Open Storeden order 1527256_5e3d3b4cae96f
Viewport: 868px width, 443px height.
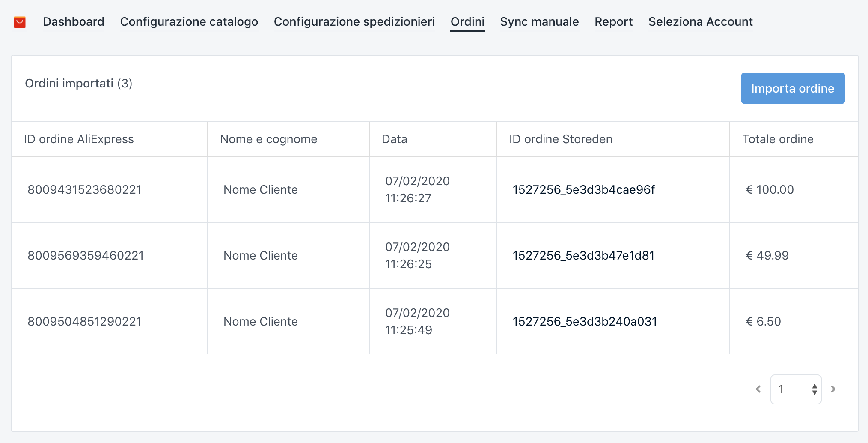click(x=583, y=189)
